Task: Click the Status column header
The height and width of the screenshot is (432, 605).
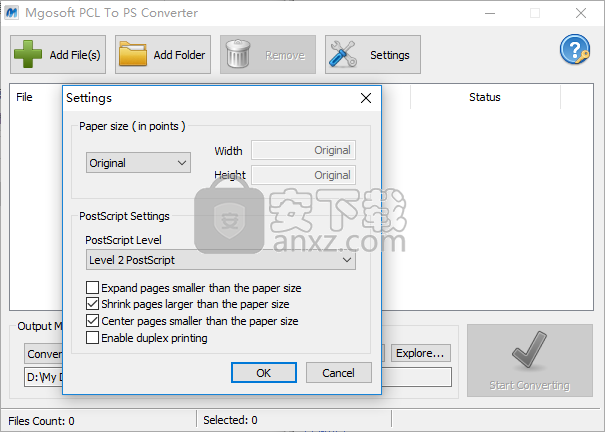Action: 484,97
